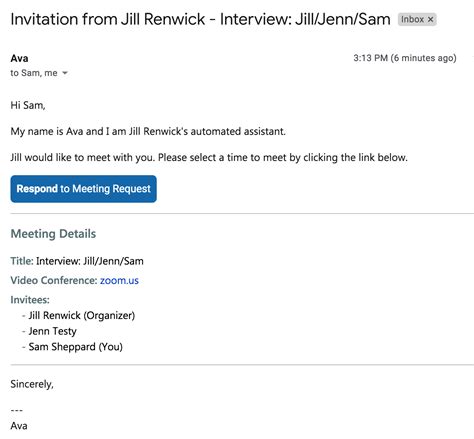
Task: Click the "Jill would like to meet" sentence
Action: tap(209, 157)
